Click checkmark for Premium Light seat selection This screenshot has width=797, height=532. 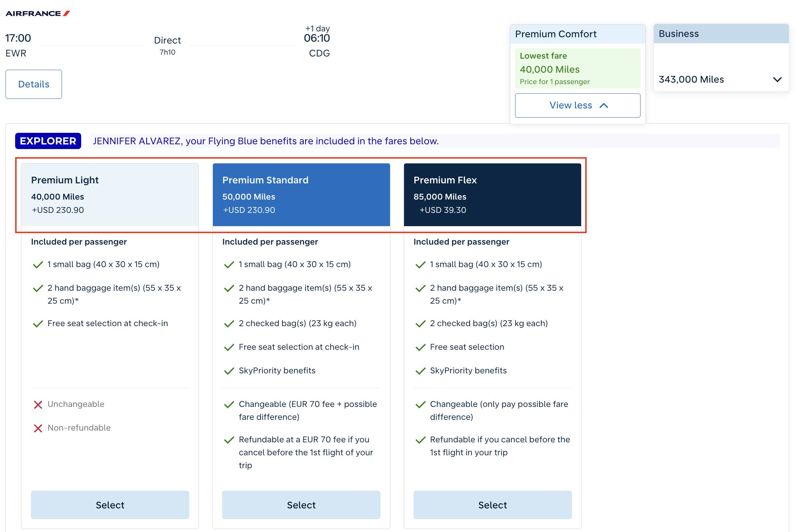[x=38, y=324]
